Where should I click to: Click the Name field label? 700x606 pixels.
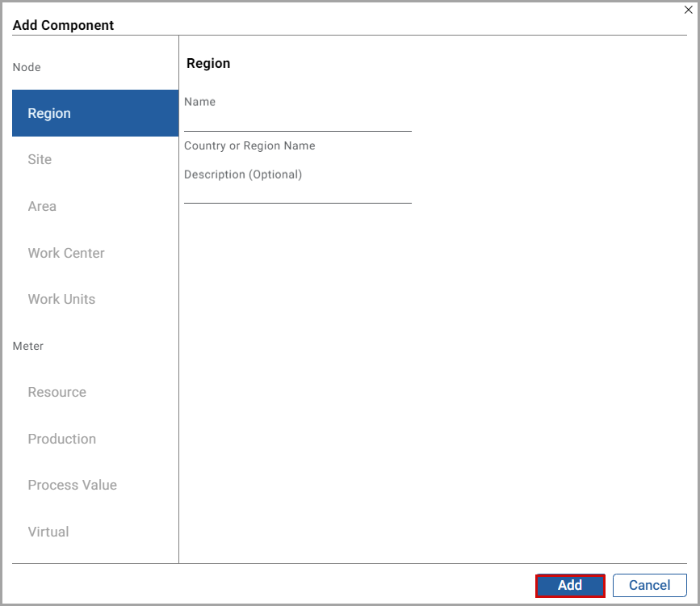pos(199,102)
